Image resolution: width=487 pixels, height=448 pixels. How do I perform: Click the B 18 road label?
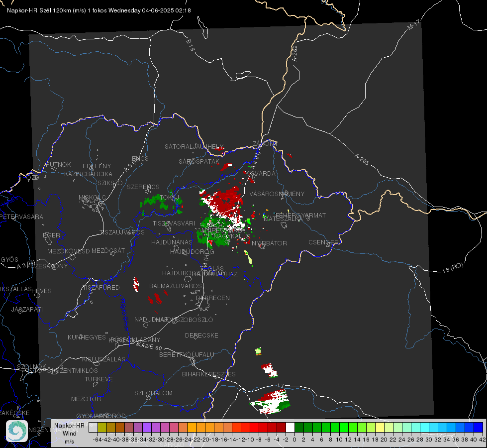(190, 45)
